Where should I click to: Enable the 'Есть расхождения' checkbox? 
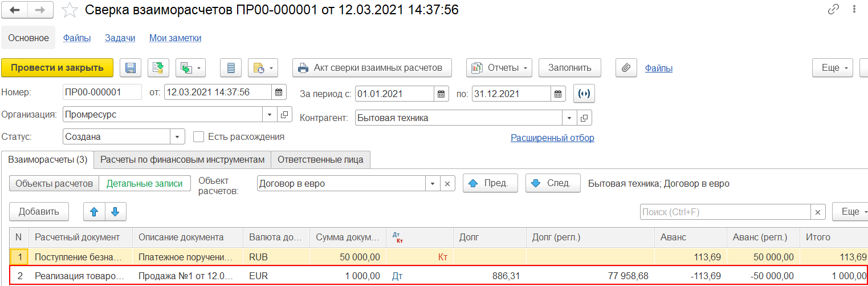199,137
